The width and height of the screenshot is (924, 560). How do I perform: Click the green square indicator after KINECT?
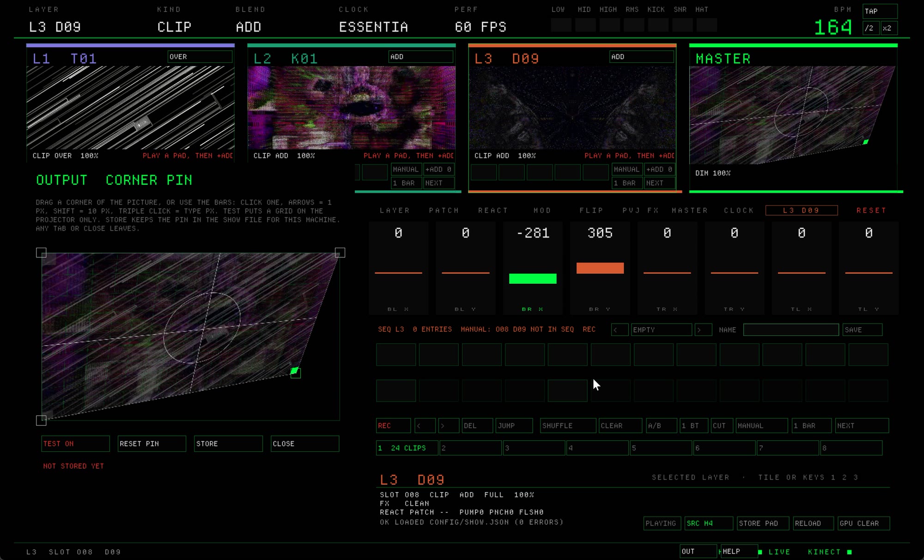pyautogui.click(x=849, y=552)
